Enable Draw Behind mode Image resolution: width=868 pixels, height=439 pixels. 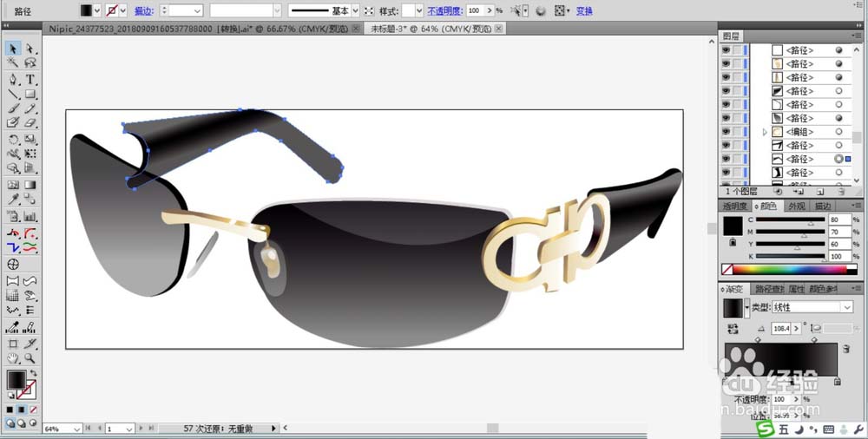click(22, 423)
